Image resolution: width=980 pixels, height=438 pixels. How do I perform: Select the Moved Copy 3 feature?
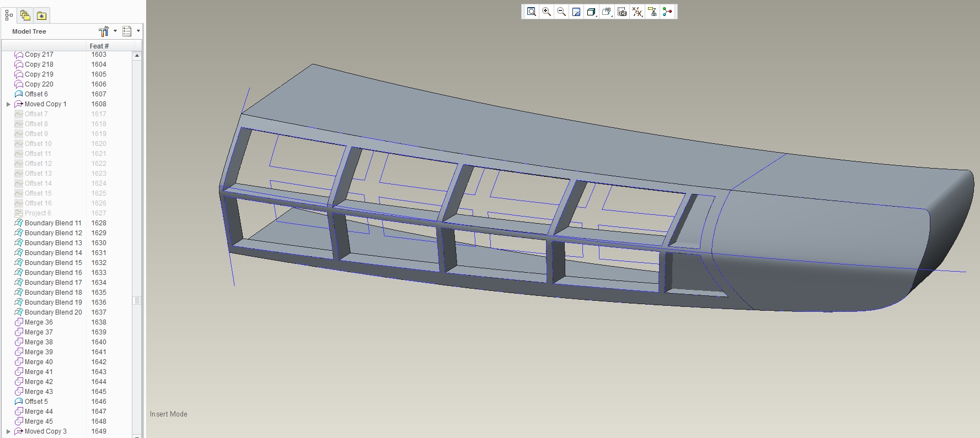tap(46, 431)
